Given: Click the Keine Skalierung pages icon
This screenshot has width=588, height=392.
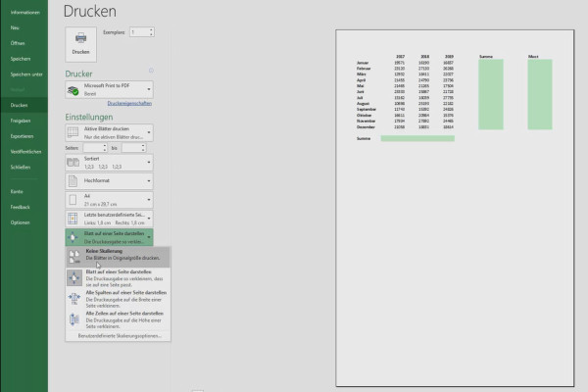Looking at the screenshot, I should pyautogui.click(x=74, y=257).
